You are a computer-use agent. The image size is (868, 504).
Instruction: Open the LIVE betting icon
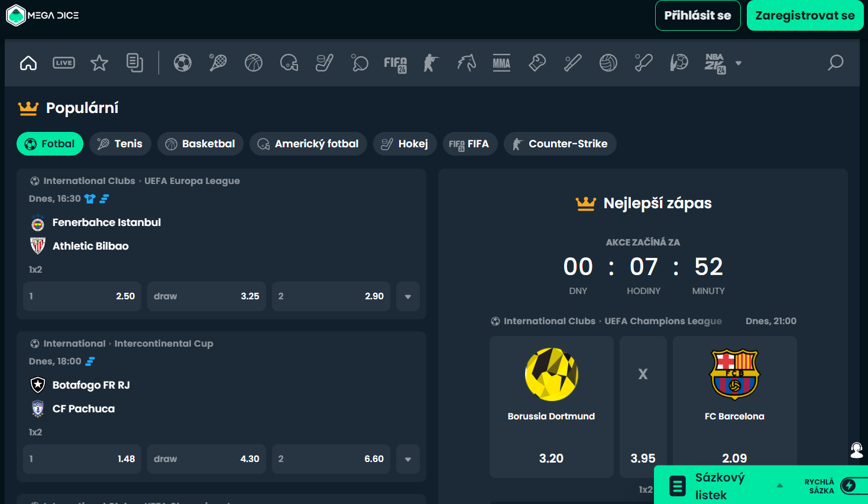point(64,63)
